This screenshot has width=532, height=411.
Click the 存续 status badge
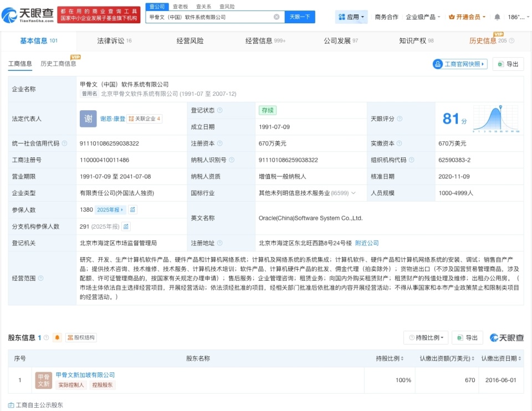268,110
